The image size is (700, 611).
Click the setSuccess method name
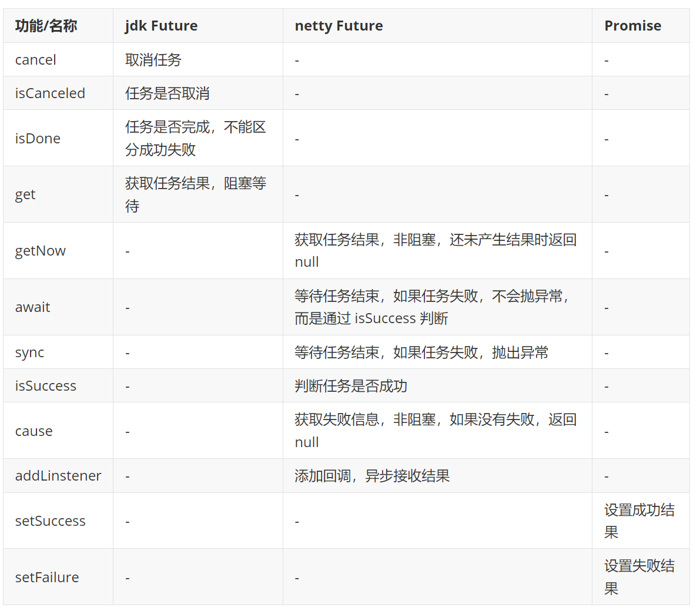51,521
